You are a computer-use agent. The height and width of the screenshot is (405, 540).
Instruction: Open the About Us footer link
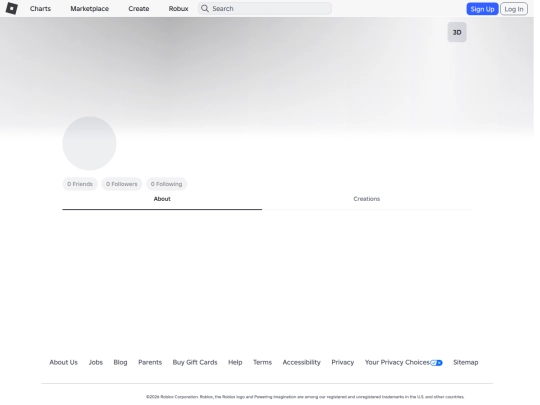(64, 362)
